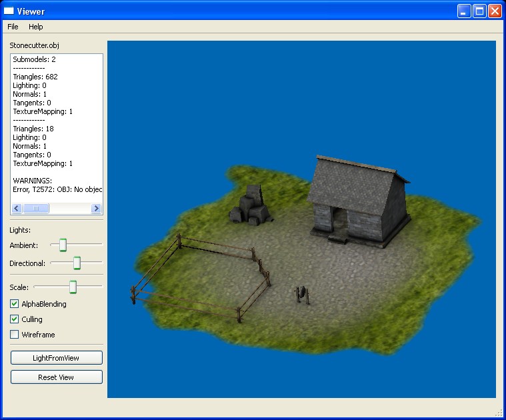Click the Reset View button
Viewport: 506px width, 420px height.
[x=57, y=377]
